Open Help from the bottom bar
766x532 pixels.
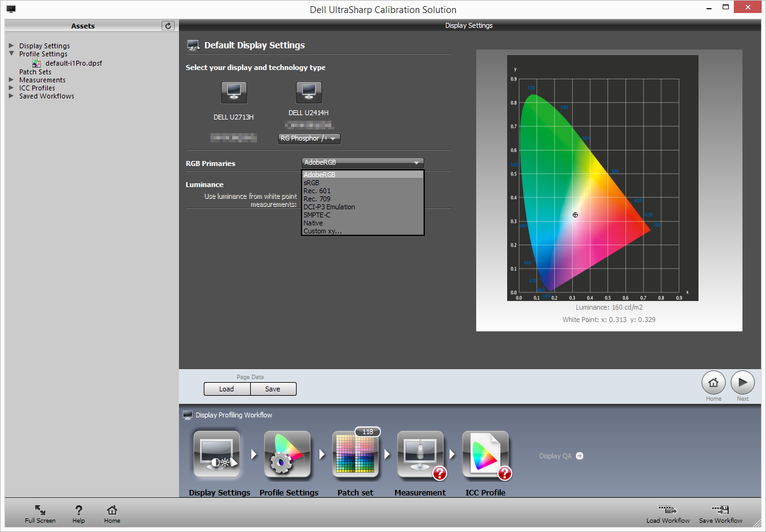tap(79, 510)
